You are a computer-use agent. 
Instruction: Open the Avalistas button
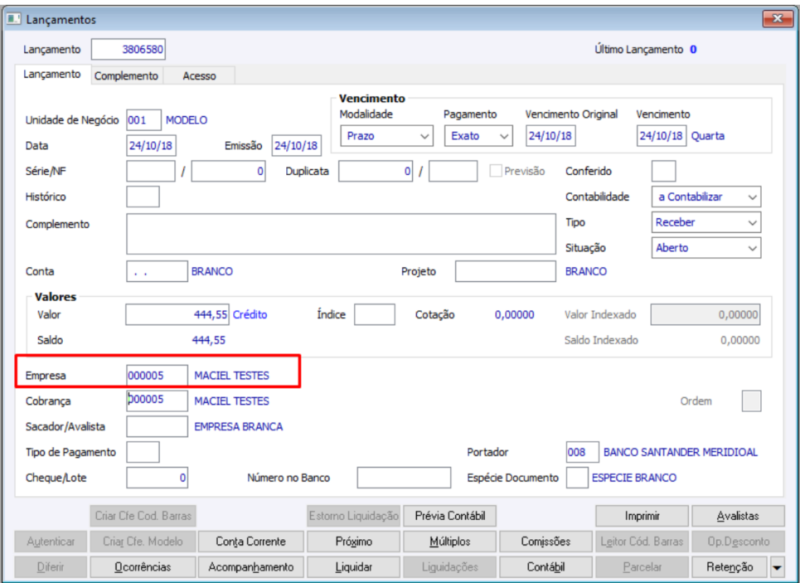pos(738,516)
